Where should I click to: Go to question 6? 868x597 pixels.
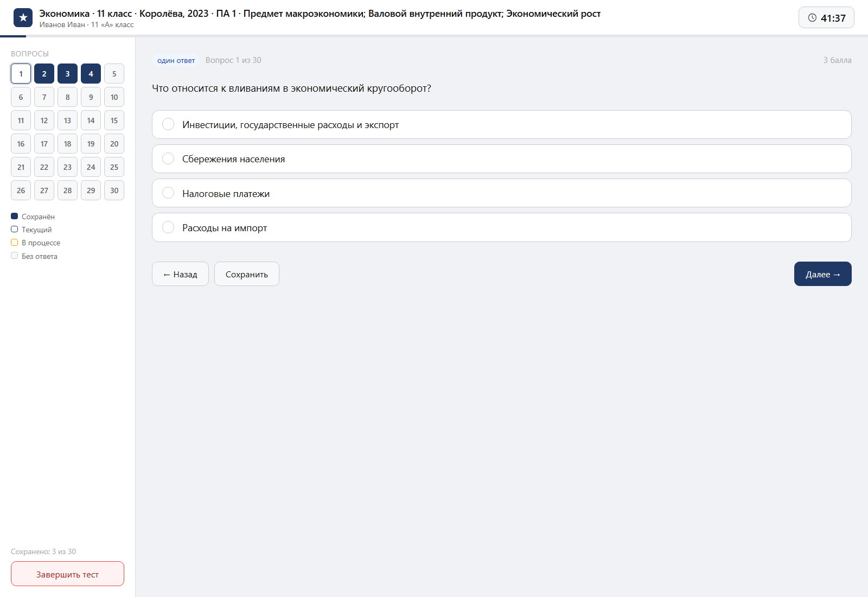click(x=21, y=97)
